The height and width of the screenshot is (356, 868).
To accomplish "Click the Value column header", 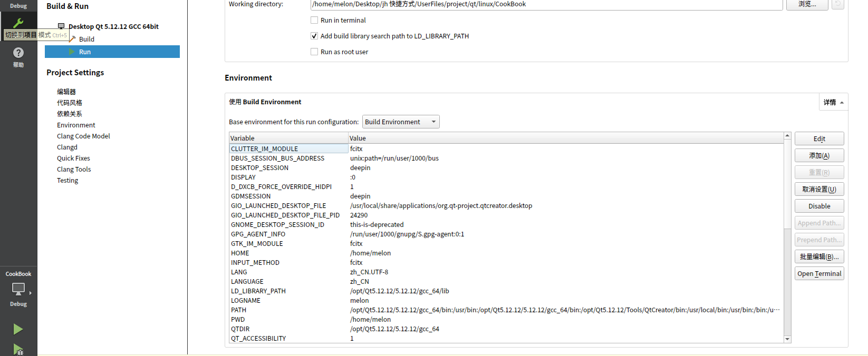I will pos(566,138).
